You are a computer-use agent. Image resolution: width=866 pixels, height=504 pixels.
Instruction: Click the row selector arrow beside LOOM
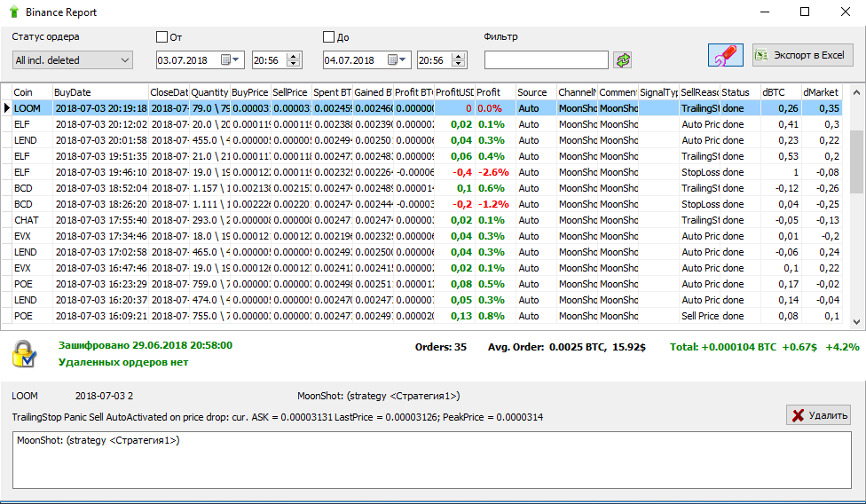tap(6, 108)
